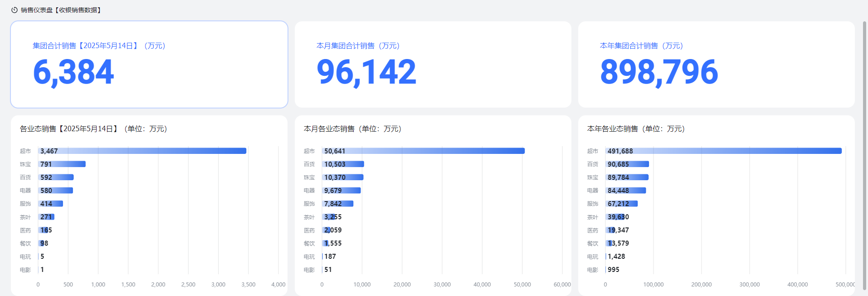Click the 服饰 bar showing 67,212
The width and height of the screenshot is (868, 296).
coord(621,204)
